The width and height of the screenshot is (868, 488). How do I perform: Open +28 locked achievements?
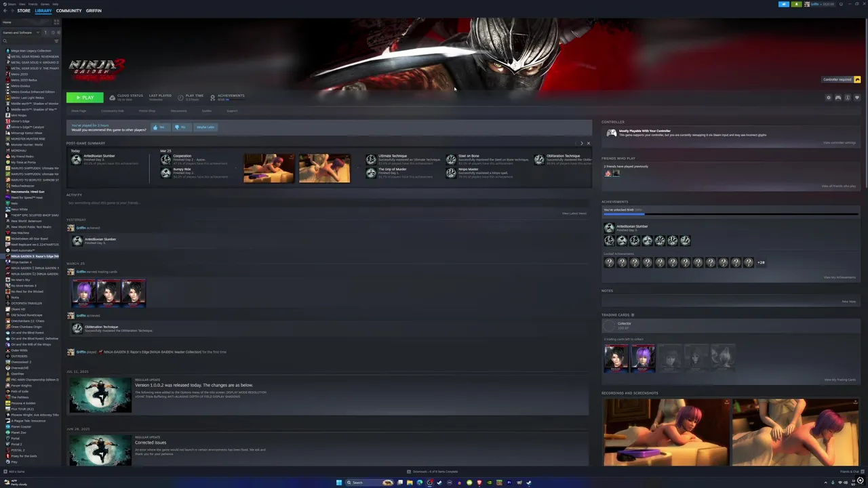tap(761, 262)
